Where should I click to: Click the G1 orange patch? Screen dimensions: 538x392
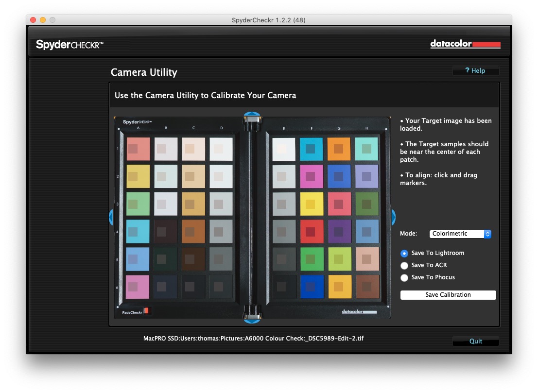pyautogui.click(x=339, y=149)
